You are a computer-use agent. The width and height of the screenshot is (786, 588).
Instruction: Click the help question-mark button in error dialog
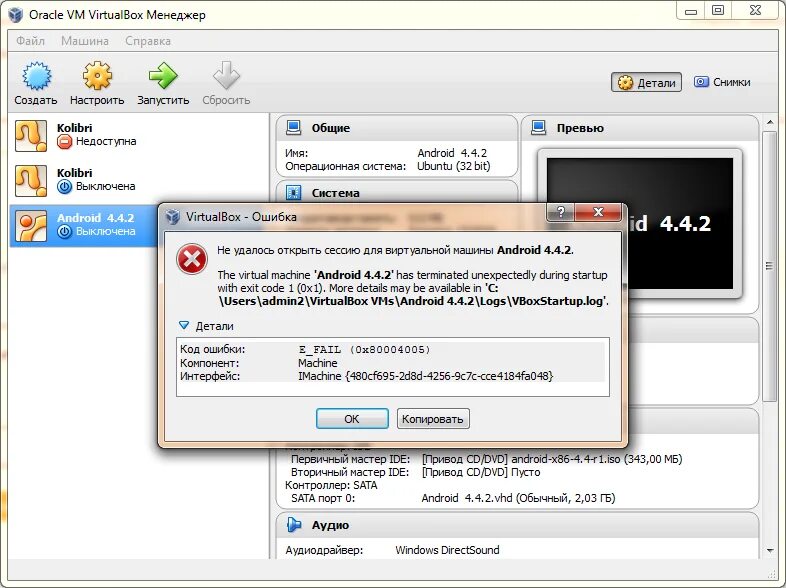(x=560, y=212)
